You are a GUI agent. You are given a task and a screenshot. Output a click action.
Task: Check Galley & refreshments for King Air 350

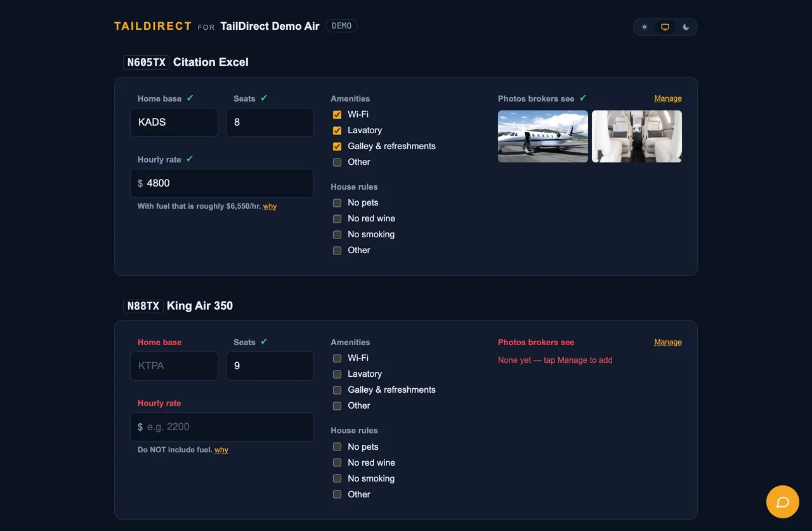[x=337, y=390]
